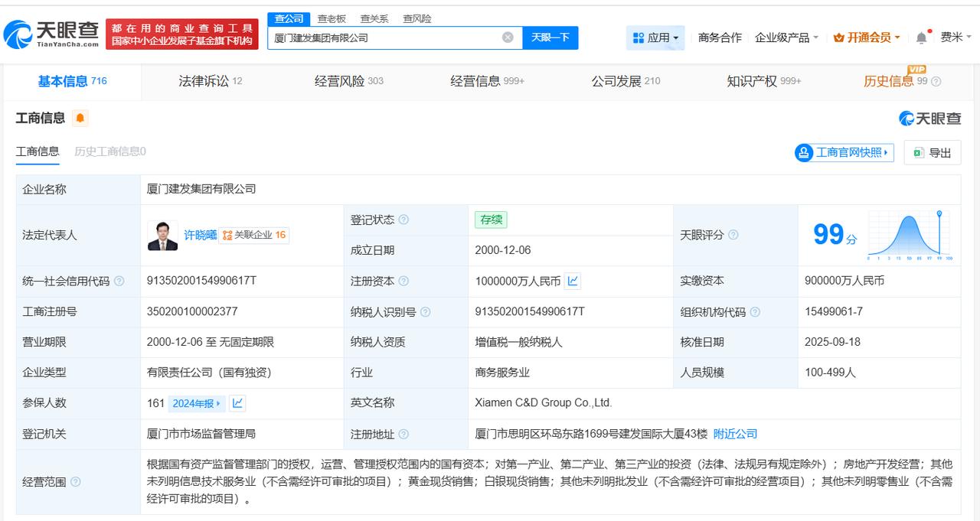The height and width of the screenshot is (521, 980).
Task: Open 工商官网快照 button
Action: coord(844,152)
